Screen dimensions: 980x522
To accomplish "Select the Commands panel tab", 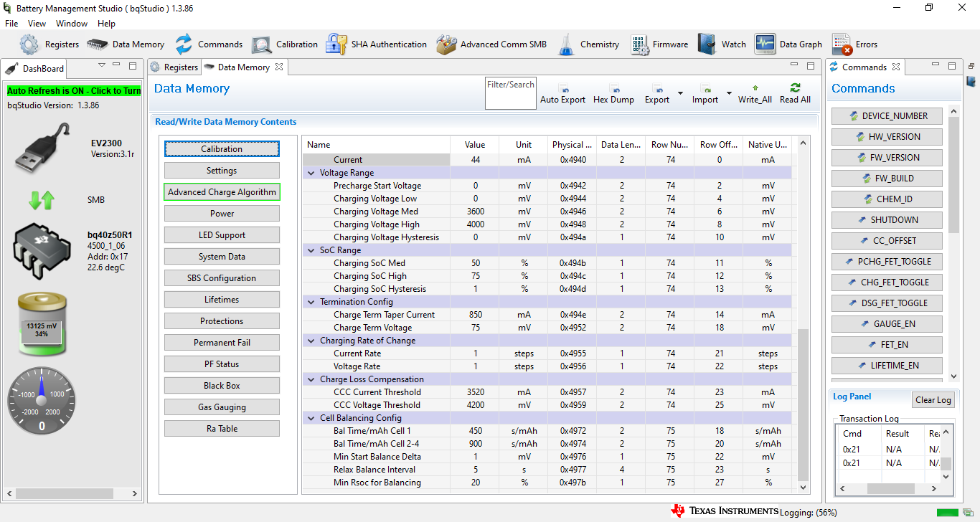I will (864, 67).
